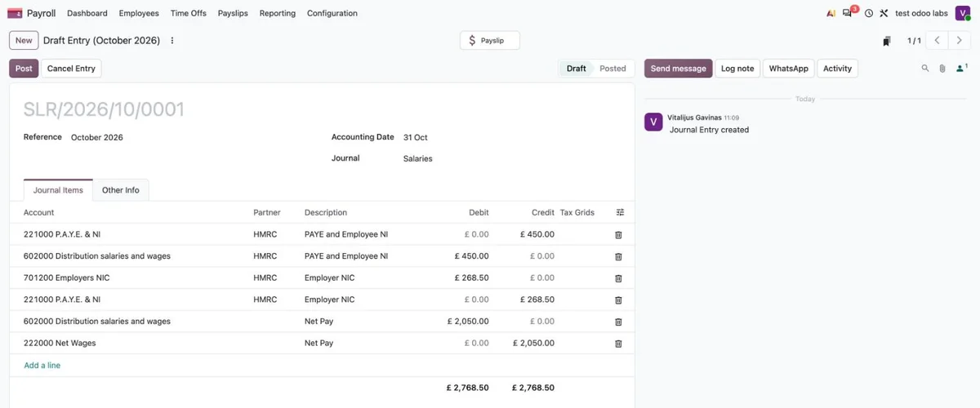Click the SLR/2026/10/0001 entry number
Image resolution: width=980 pixels, height=408 pixels.
pos(104,109)
